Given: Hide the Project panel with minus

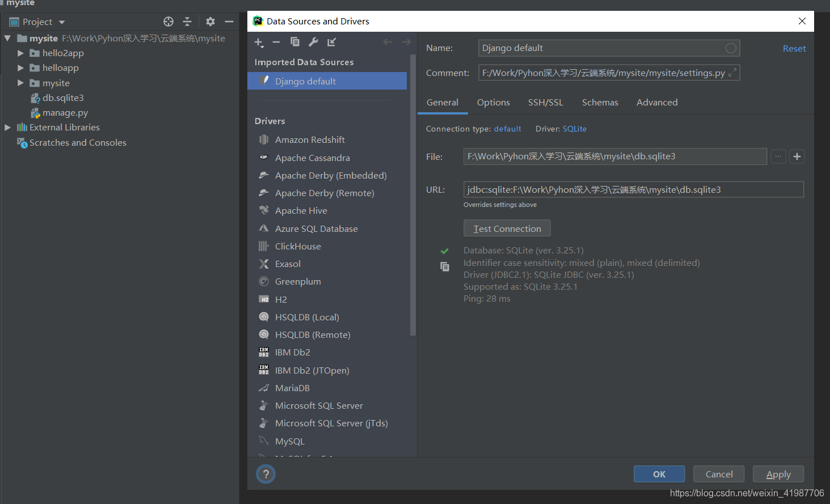Looking at the screenshot, I should [229, 22].
